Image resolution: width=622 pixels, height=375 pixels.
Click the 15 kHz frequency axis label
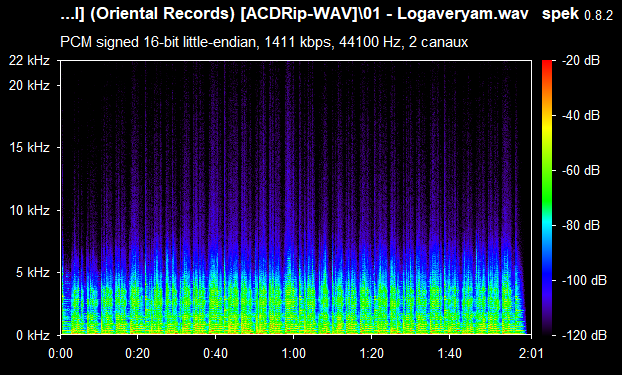[29, 148]
